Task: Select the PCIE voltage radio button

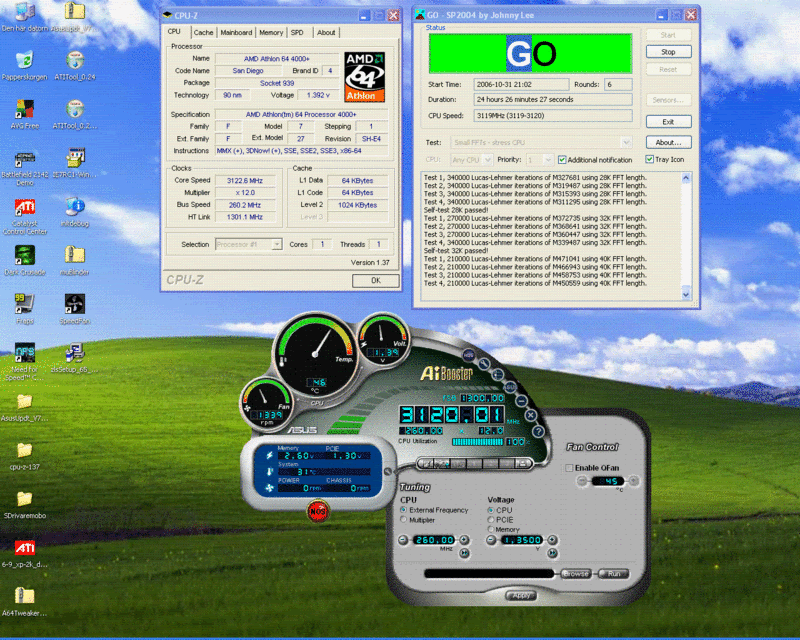Action: point(490,520)
